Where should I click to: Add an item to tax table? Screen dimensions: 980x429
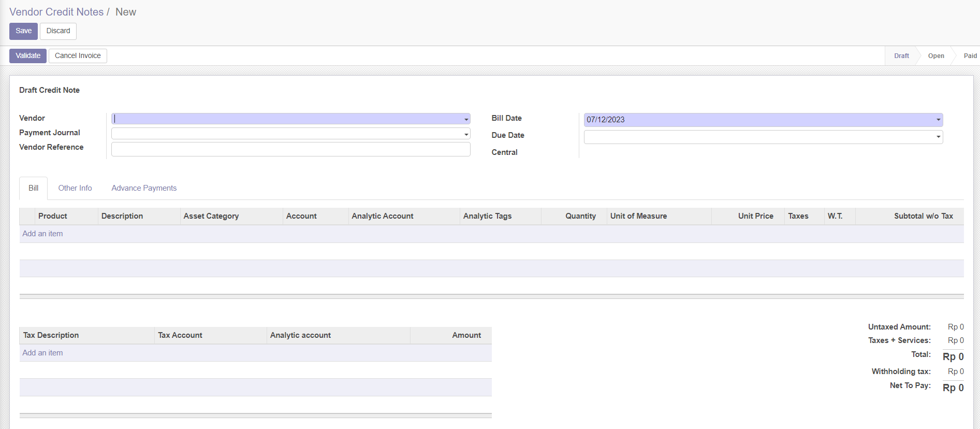tap(42, 353)
